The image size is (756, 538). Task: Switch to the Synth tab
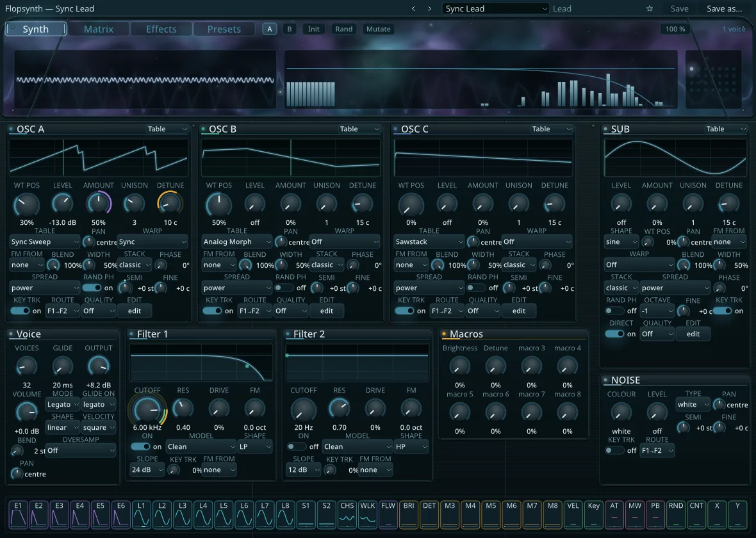pyautogui.click(x=36, y=29)
